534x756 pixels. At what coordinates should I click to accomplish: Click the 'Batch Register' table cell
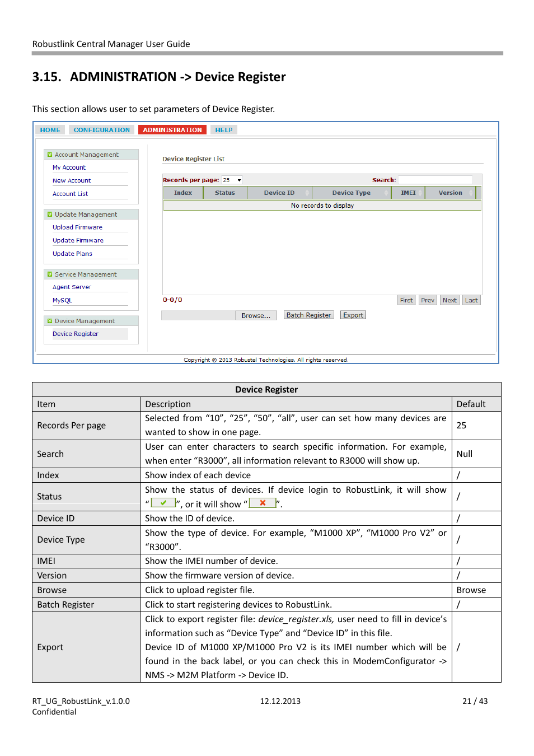(86, 605)
